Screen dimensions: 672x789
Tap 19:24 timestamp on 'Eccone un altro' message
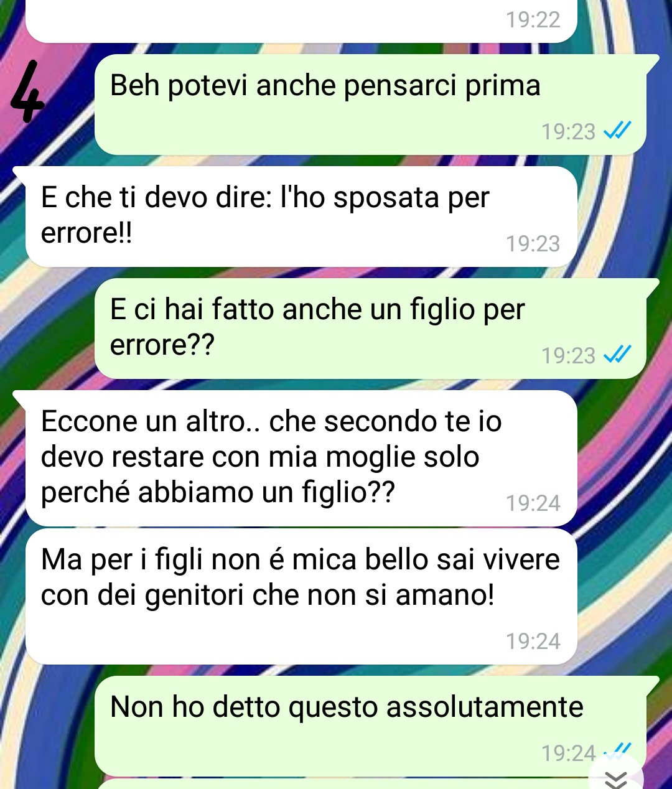coord(533,503)
